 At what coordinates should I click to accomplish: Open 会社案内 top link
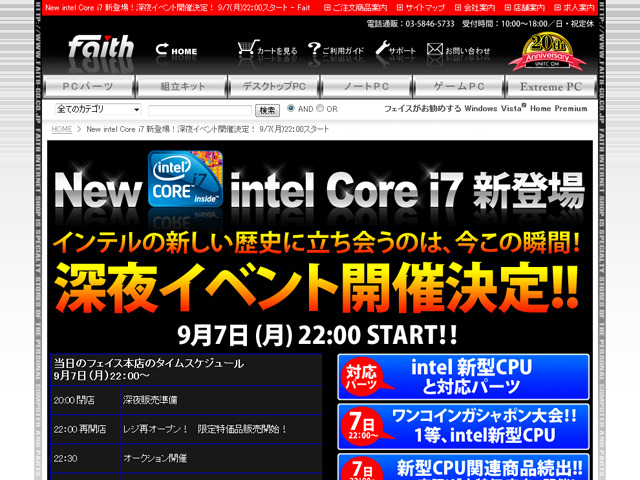[x=475, y=7]
